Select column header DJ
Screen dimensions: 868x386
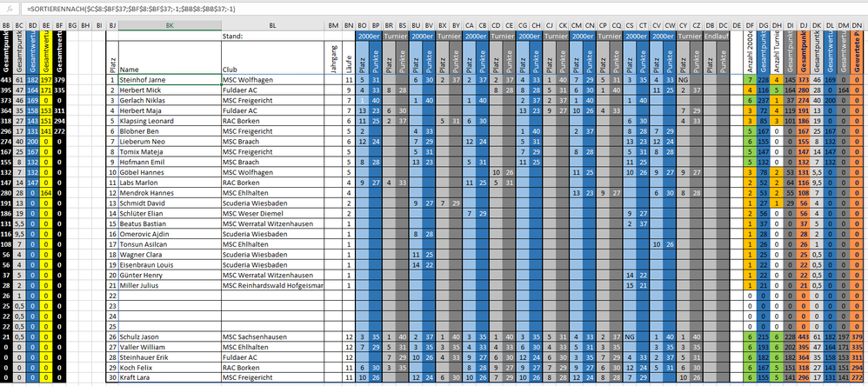(804, 25)
